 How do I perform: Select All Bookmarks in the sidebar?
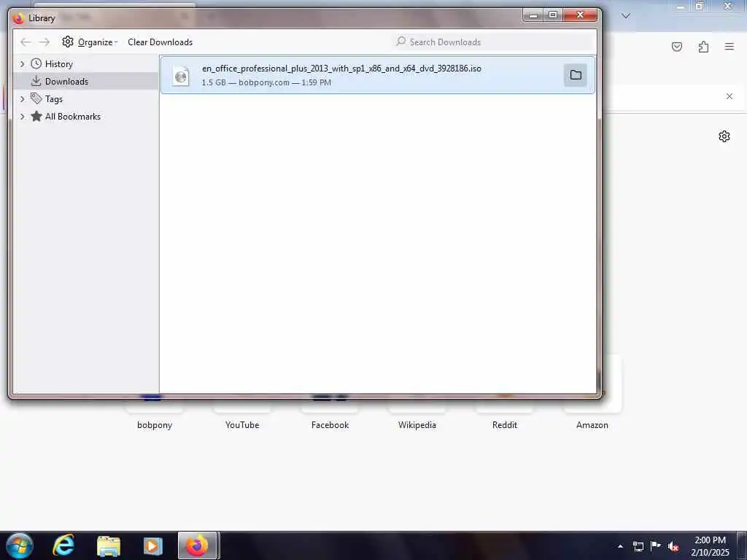[x=73, y=117]
